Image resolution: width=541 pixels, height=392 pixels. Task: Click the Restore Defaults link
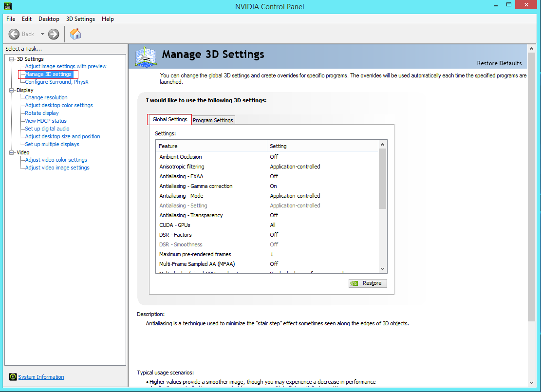[x=499, y=63]
